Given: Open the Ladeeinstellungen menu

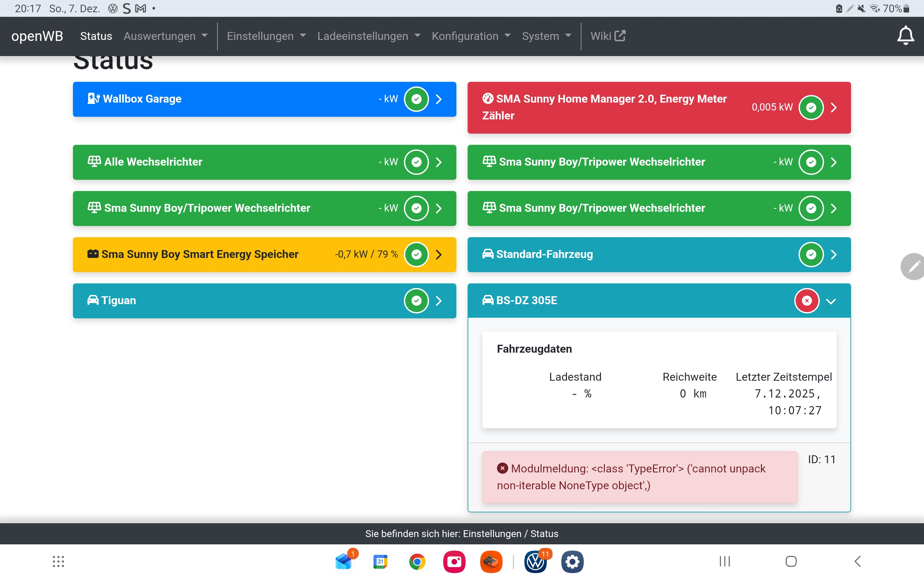Looking at the screenshot, I should [x=369, y=36].
